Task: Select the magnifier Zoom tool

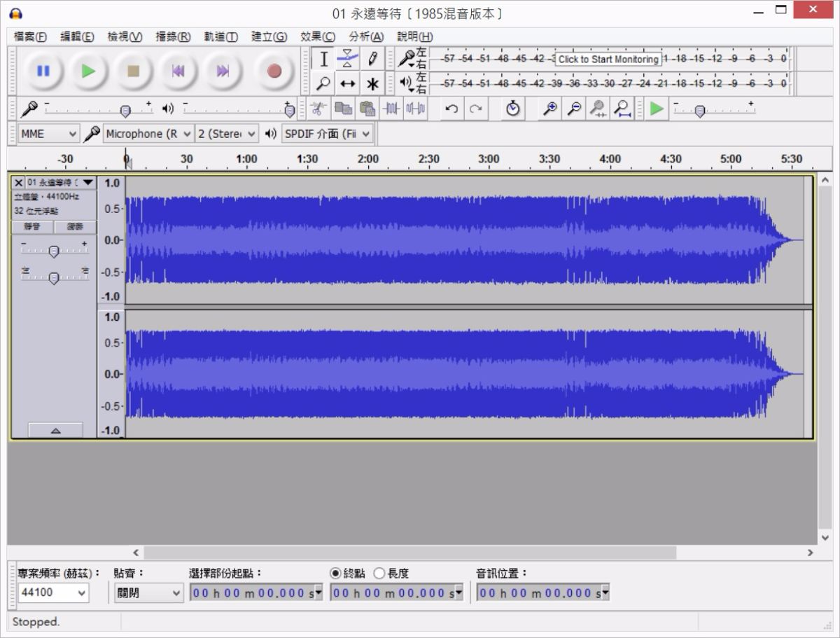Action: [323, 84]
